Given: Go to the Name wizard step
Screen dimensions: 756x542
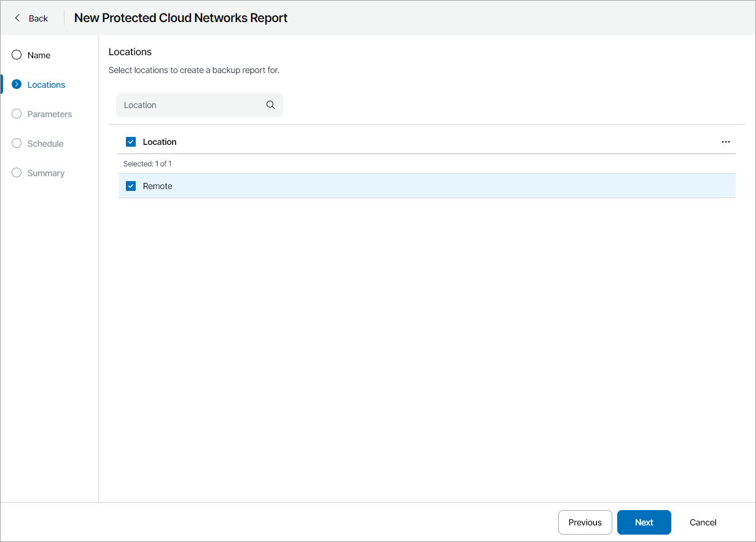Looking at the screenshot, I should (39, 55).
